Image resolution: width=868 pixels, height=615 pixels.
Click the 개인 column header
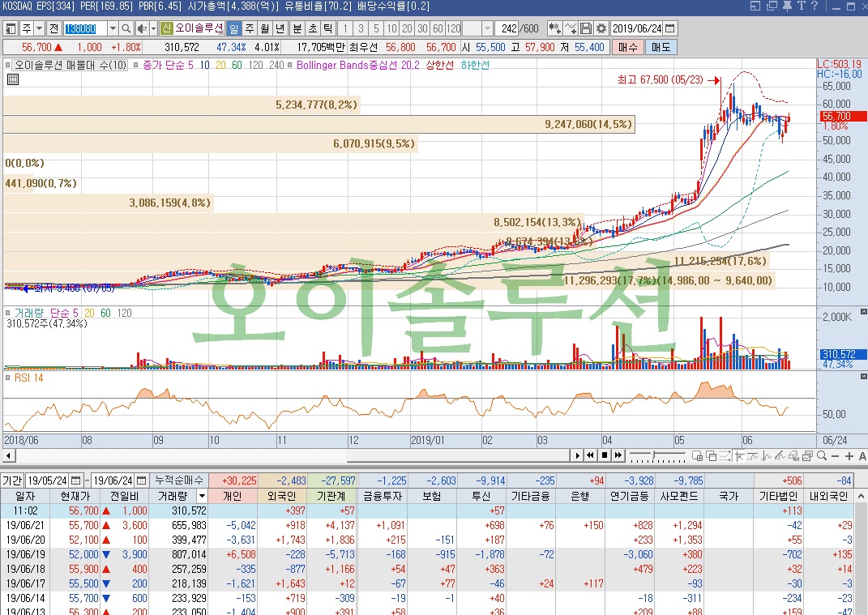pos(233,496)
